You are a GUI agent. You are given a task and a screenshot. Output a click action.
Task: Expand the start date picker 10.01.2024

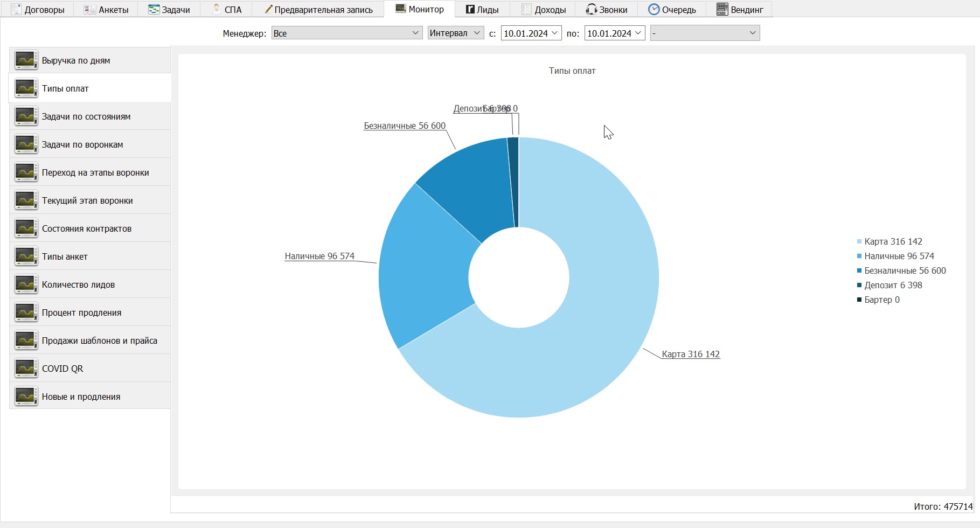click(531, 33)
